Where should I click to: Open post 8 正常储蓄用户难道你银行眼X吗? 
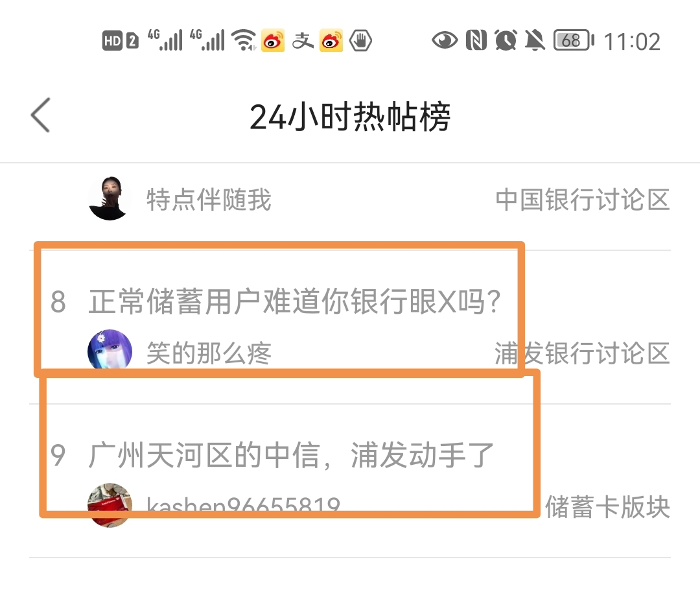(295, 301)
